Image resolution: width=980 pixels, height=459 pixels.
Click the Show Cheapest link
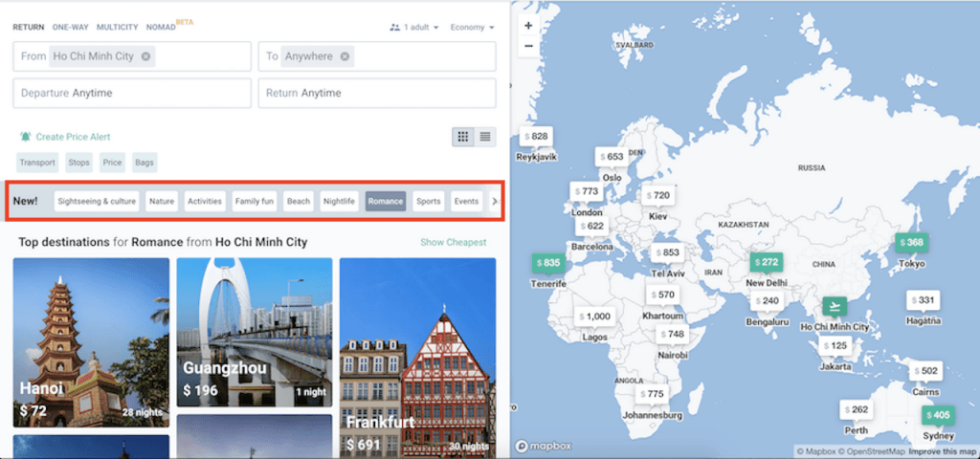[x=453, y=242]
